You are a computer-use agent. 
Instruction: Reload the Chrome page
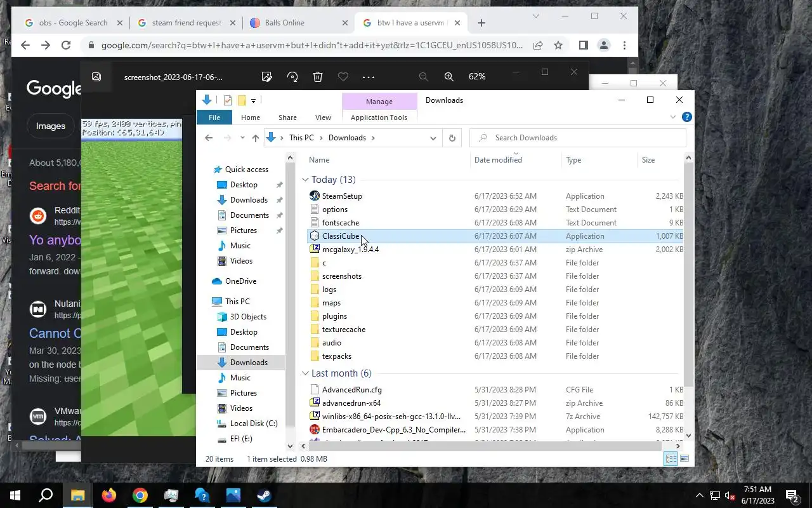click(x=66, y=45)
